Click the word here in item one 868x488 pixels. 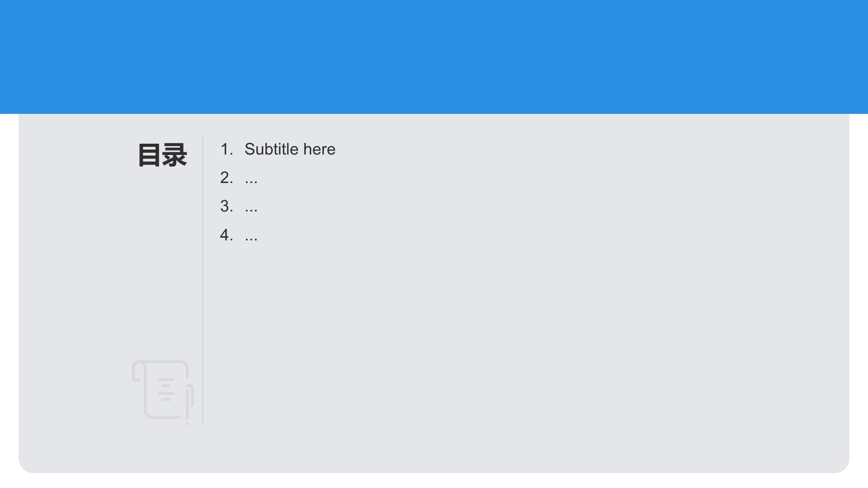point(319,149)
